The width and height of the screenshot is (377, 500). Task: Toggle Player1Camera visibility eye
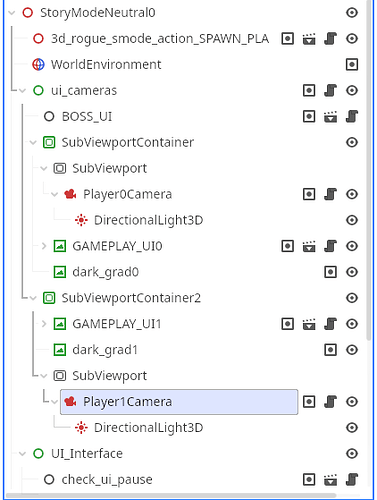tap(352, 402)
